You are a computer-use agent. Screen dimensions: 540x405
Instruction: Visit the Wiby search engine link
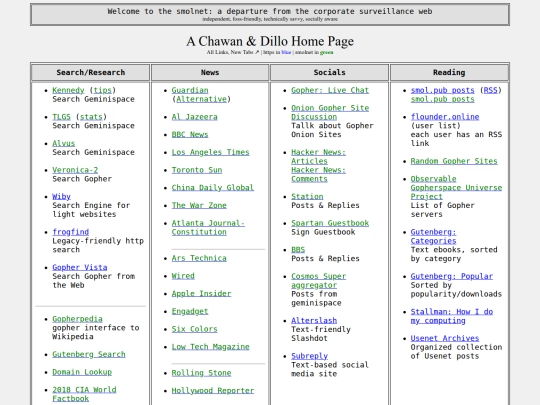[61, 196]
